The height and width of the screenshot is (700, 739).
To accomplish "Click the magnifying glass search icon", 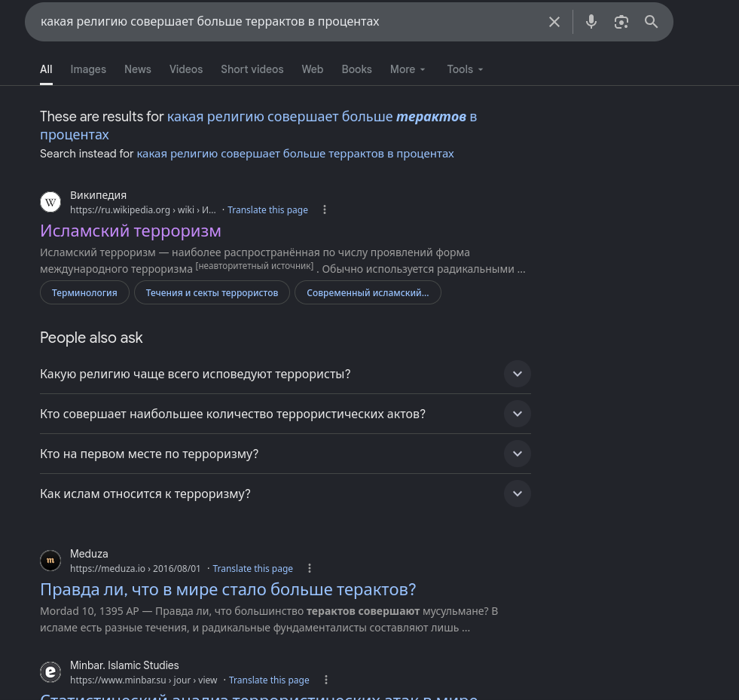I will click(x=652, y=22).
